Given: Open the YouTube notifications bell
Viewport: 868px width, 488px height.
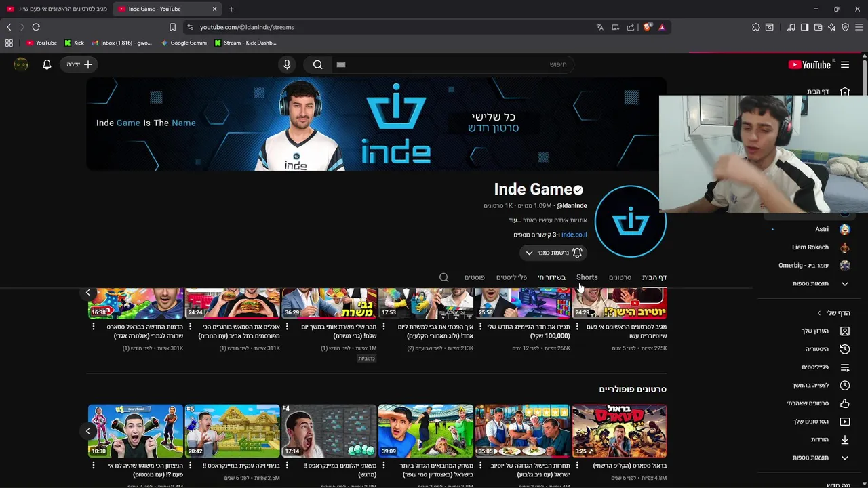Looking at the screenshot, I should coord(47,64).
